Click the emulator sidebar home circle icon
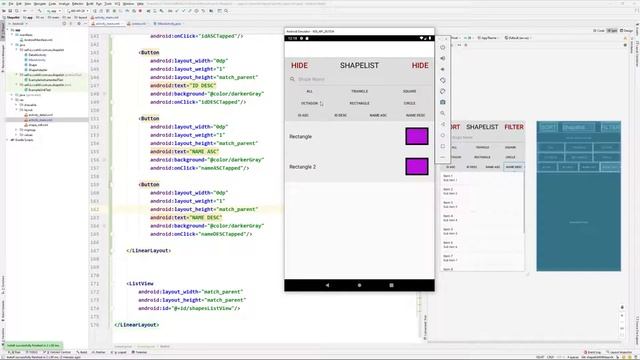Screen dimensions: 640x360 (442, 135)
